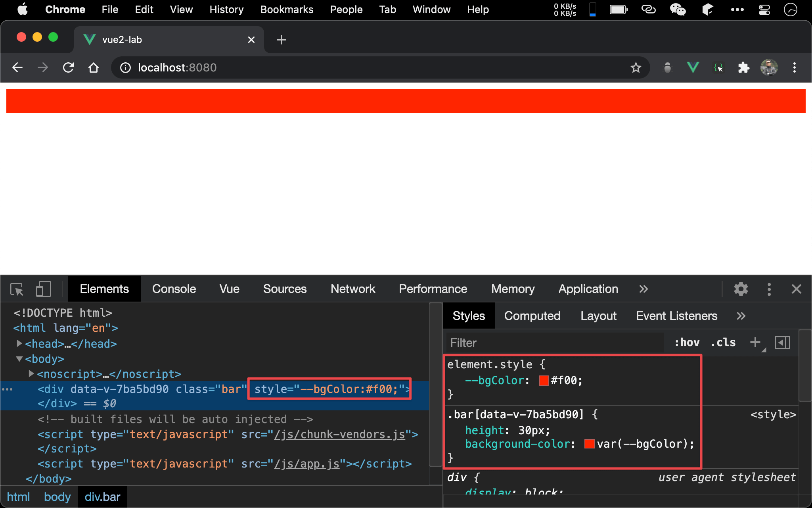Reload the localhost page
The height and width of the screenshot is (508, 812).
[x=68, y=67]
